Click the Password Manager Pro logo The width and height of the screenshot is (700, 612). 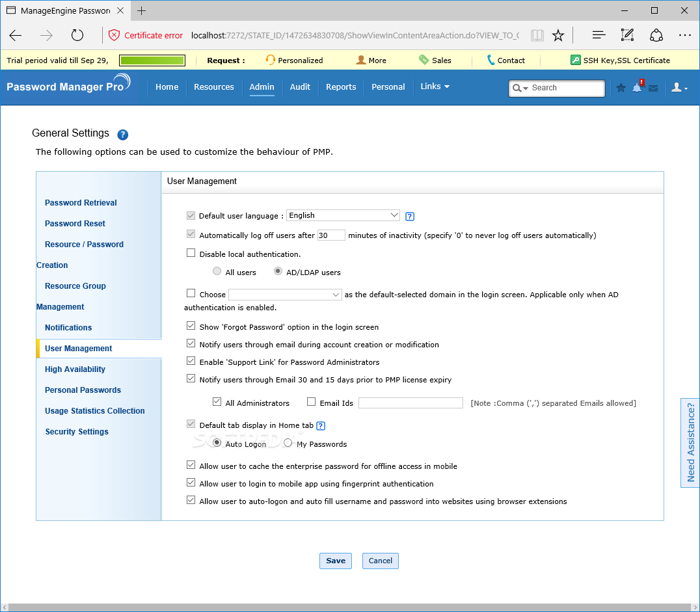(x=68, y=84)
